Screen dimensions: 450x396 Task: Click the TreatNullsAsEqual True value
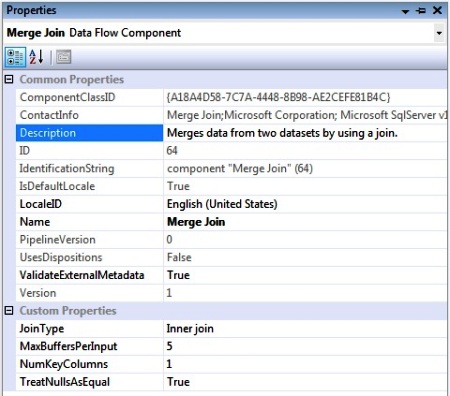(x=178, y=382)
